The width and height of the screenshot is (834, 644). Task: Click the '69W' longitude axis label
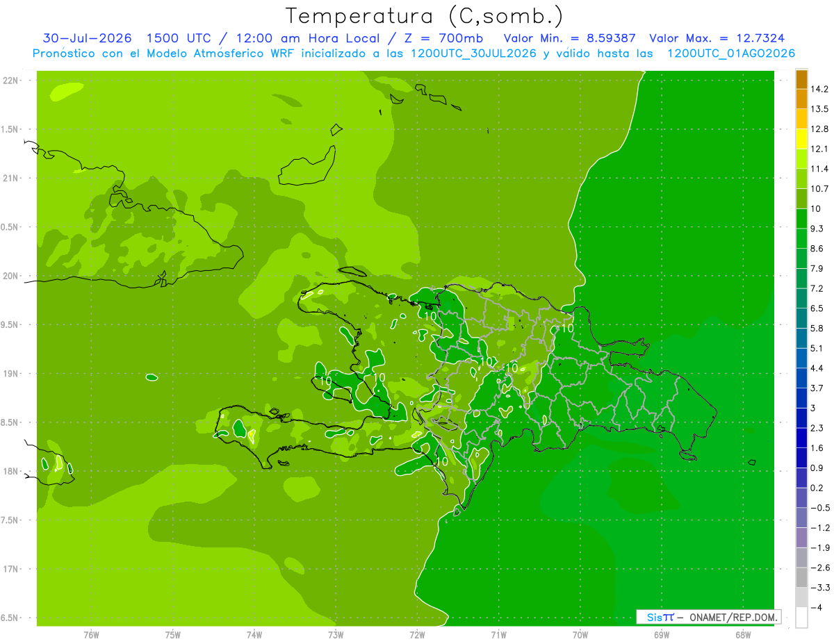tap(661, 635)
